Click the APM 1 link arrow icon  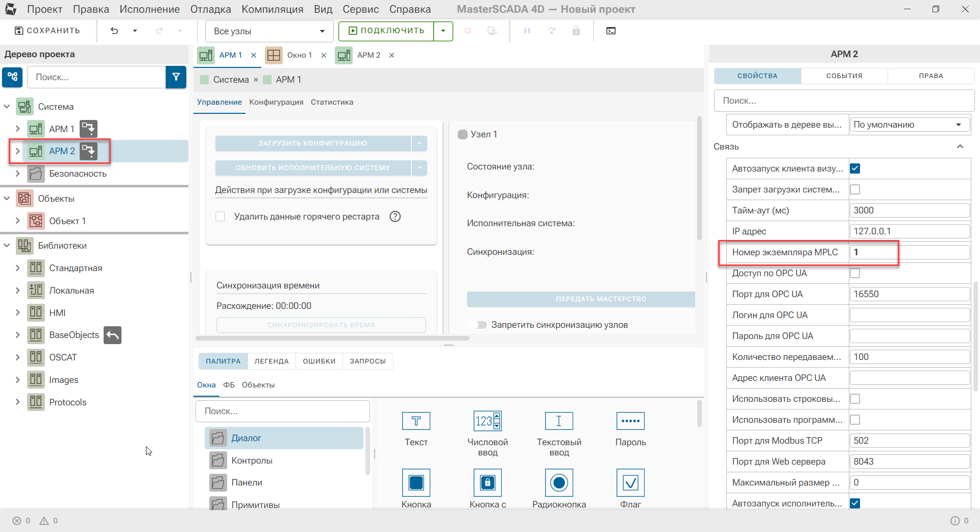tap(88, 129)
